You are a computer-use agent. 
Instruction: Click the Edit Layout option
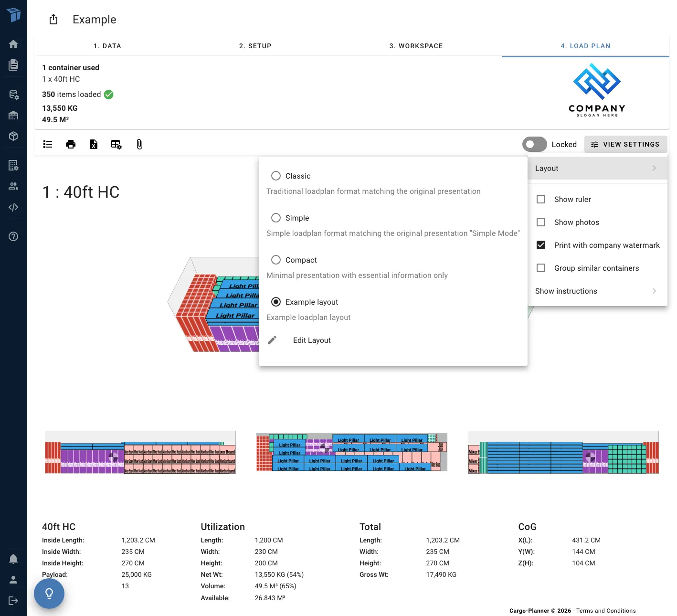[x=311, y=340]
